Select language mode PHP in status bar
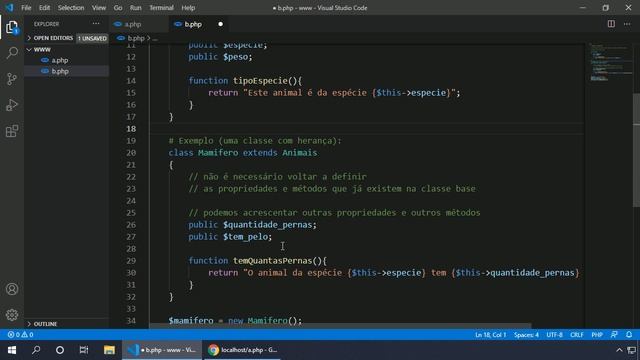Screen dimensions: 640x360 click(x=597, y=335)
